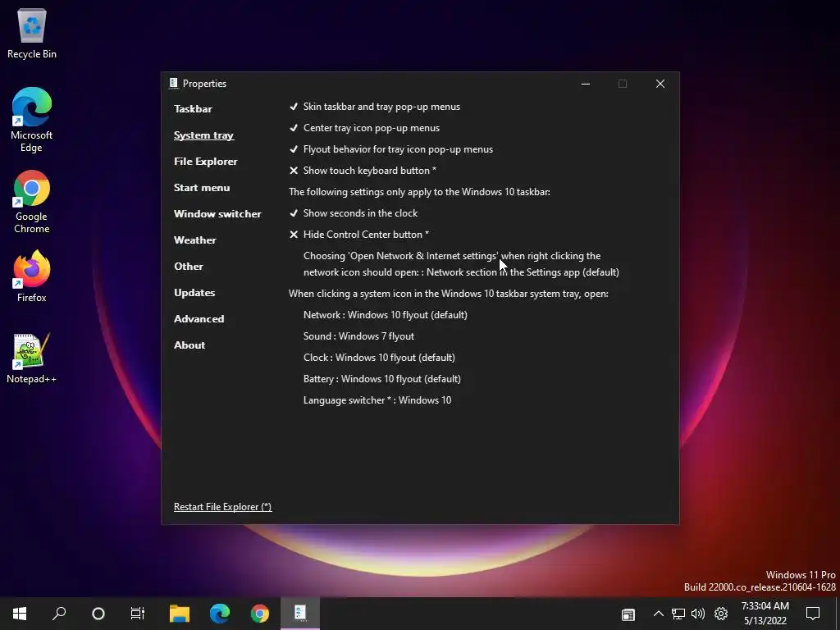This screenshot has width=840, height=630.
Task: Close the Properties window
Action: [x=660, y=84]
